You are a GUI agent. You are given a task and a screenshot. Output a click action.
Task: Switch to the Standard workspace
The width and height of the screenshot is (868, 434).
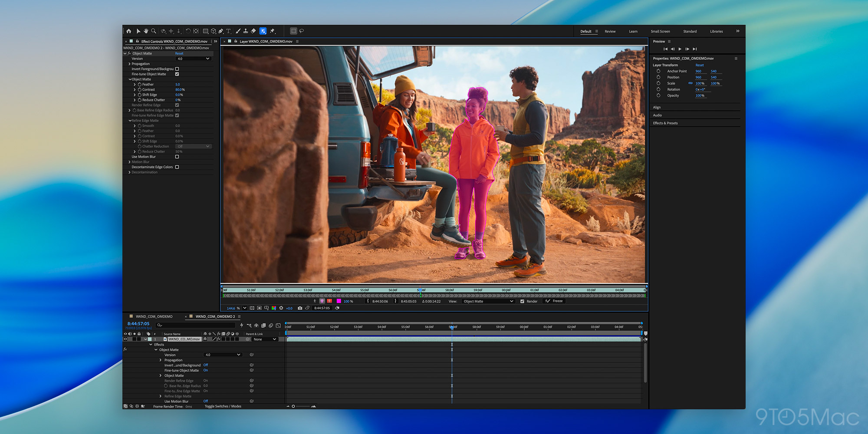click(690, 31)
